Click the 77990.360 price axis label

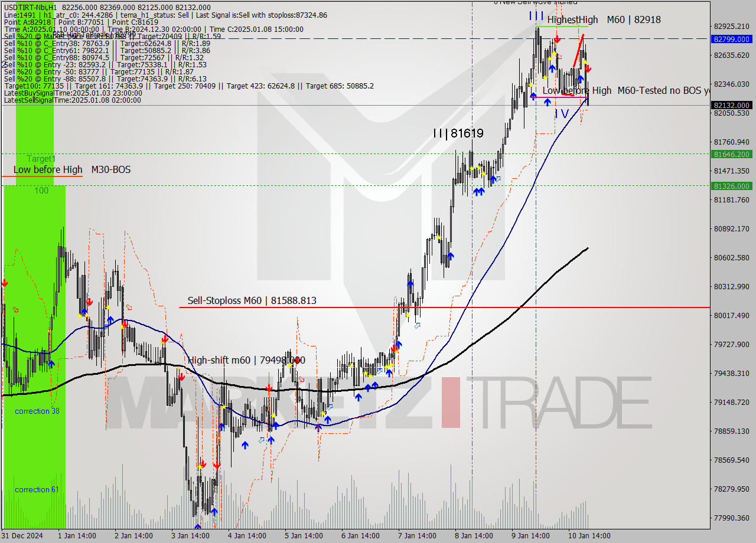(x=732, y=518)
